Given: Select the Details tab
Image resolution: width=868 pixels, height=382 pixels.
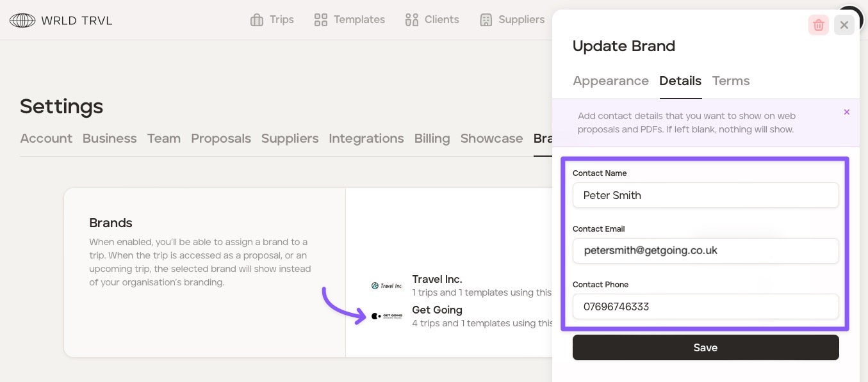Looking at the screenshot, I should tap(680, 81).
